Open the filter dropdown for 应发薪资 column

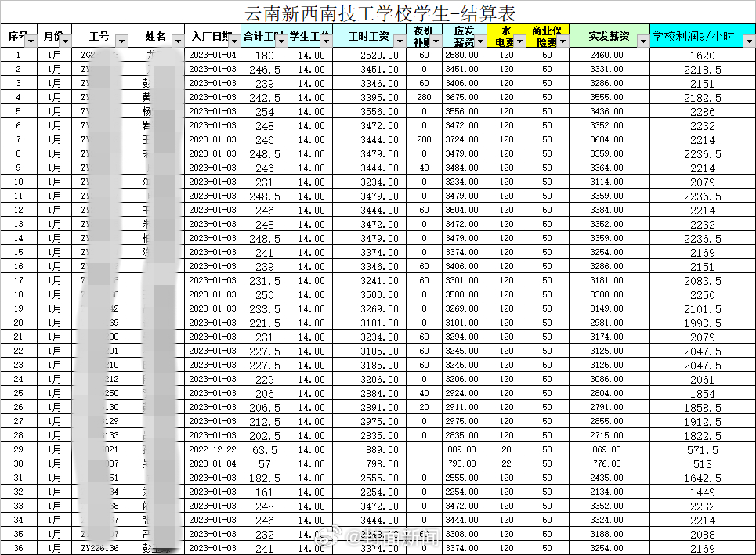tap(480, 41)
